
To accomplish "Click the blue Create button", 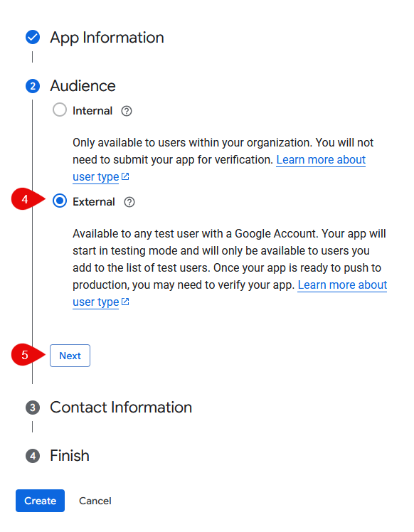I will [40, 501].
